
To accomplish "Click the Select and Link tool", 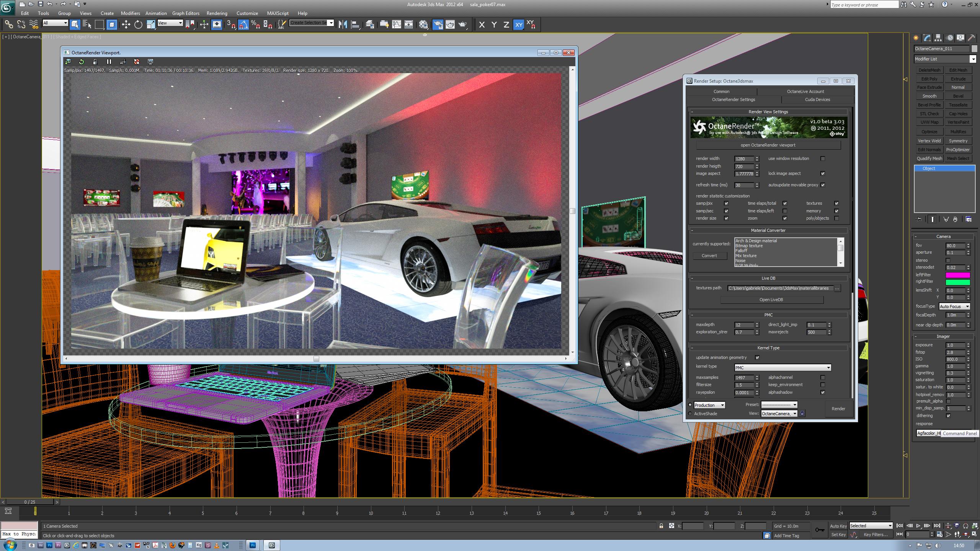I will click(x=8, y=24).
